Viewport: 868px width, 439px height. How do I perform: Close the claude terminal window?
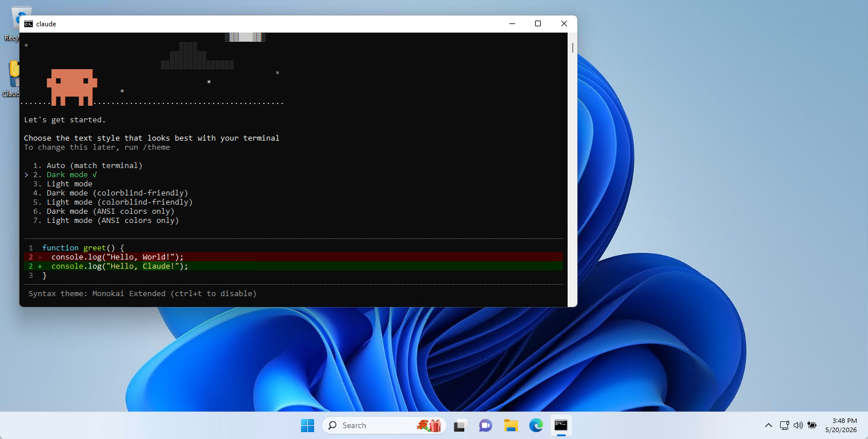[564, 23]
